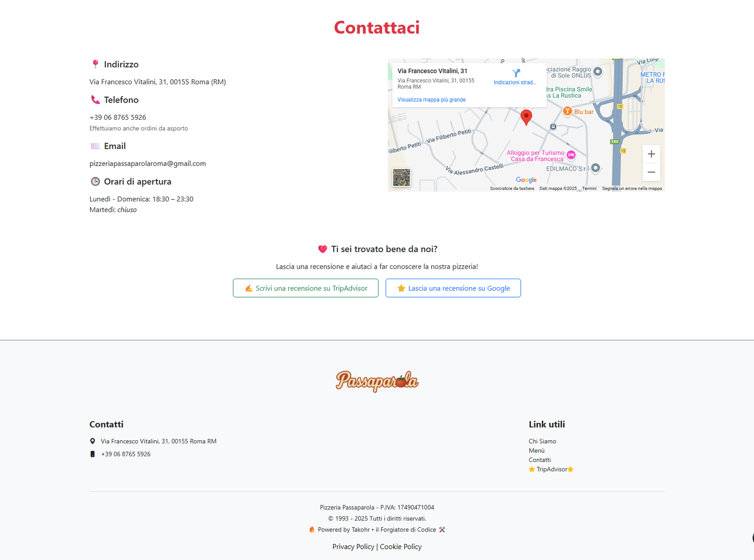
Task: Switch map to satellite view via the thumbnail
Action: pyautogui.click(x=401, y=178)
